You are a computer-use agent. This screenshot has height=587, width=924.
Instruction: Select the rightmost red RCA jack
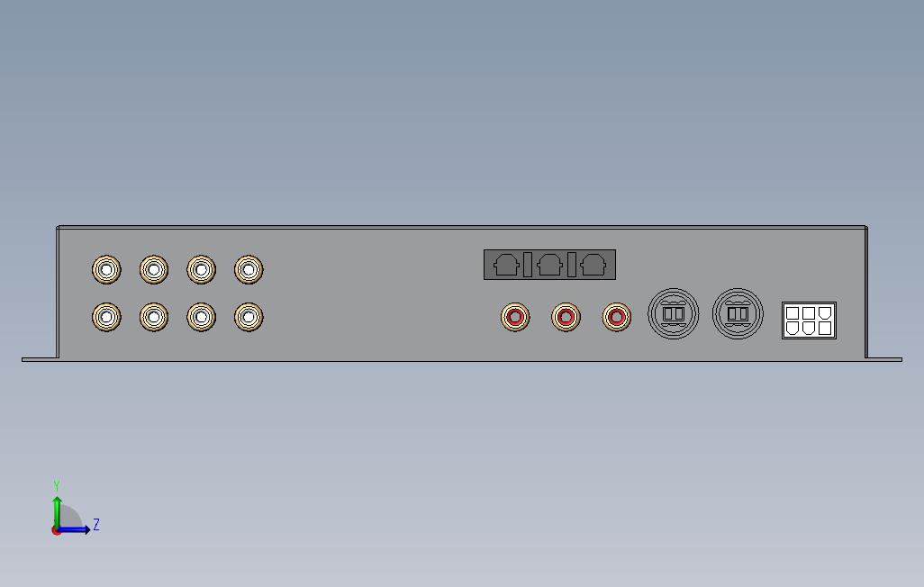616,317
